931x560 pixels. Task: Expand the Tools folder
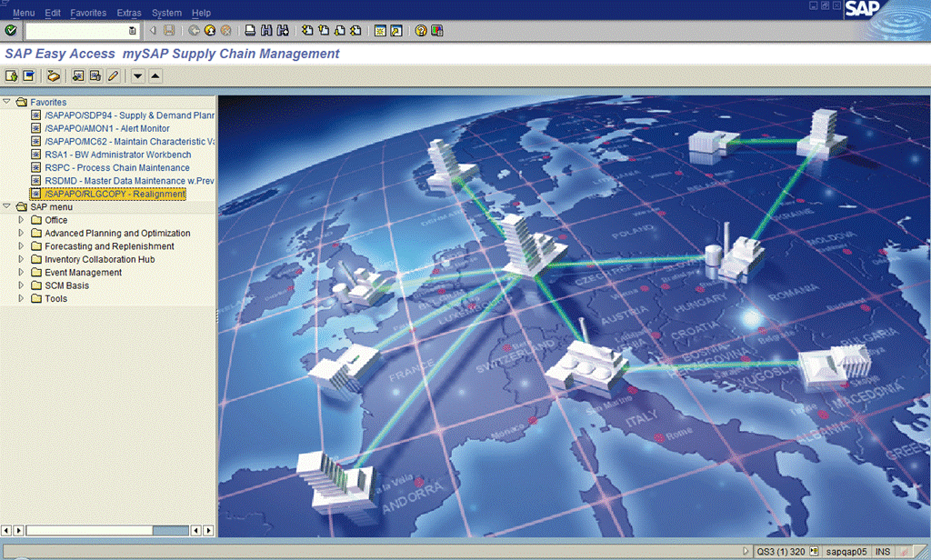pos(22,298)
